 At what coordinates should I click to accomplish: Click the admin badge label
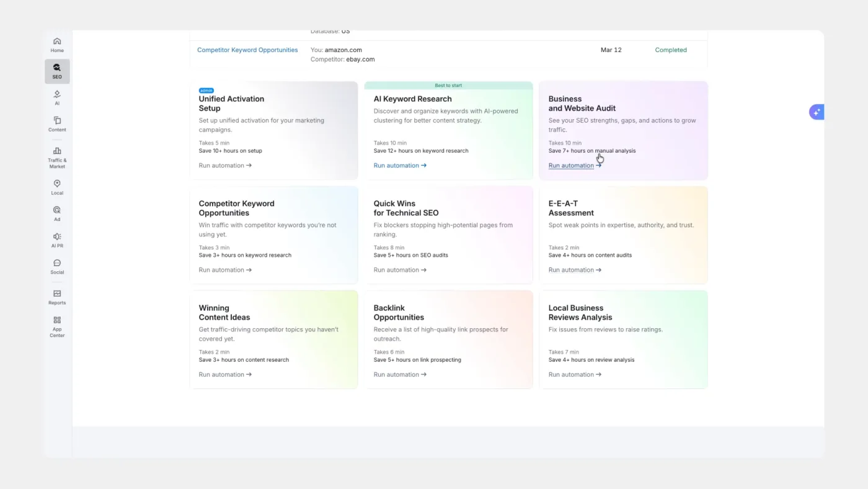206,91
